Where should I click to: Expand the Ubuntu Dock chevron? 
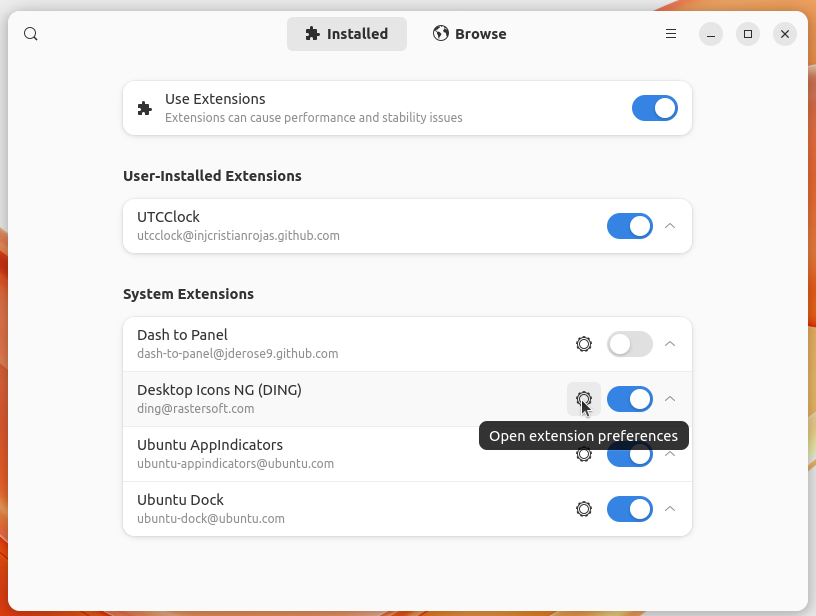670,509
